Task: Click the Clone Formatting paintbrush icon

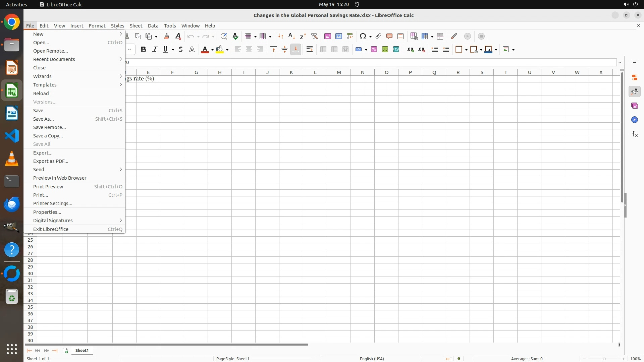Action: (166, 36)
